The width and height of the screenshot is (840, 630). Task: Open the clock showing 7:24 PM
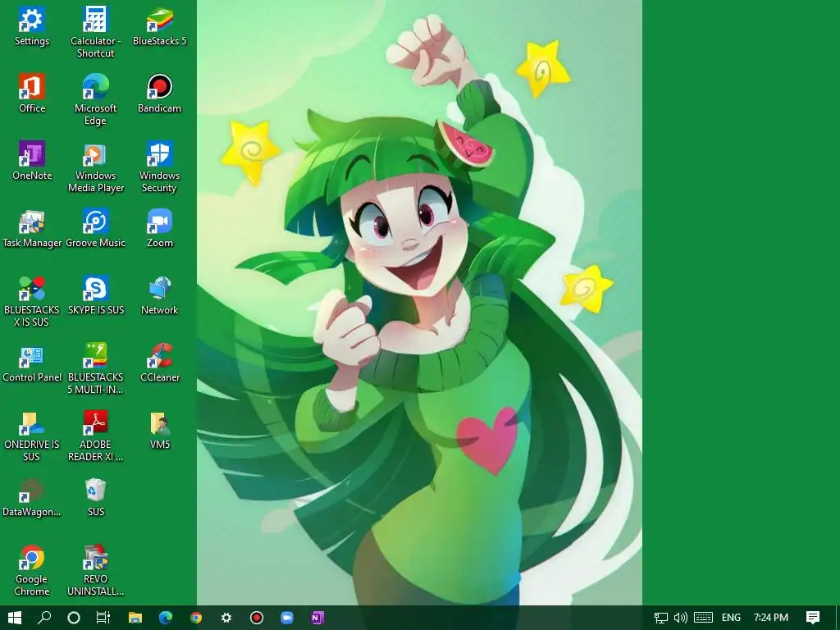770,618
